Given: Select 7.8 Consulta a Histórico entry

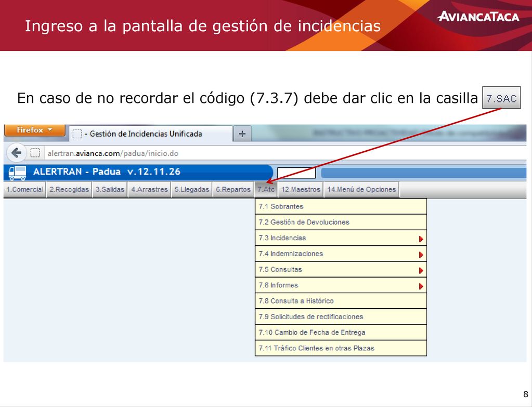Looking at the screenshot, I should coord(341,301).
